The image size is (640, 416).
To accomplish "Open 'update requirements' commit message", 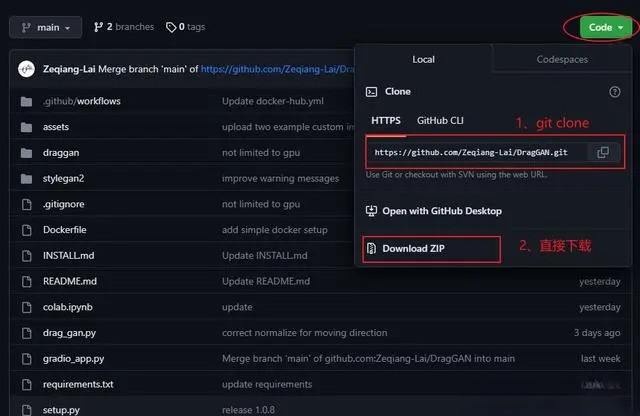I will pyautogui.click(x=267, y=384).
